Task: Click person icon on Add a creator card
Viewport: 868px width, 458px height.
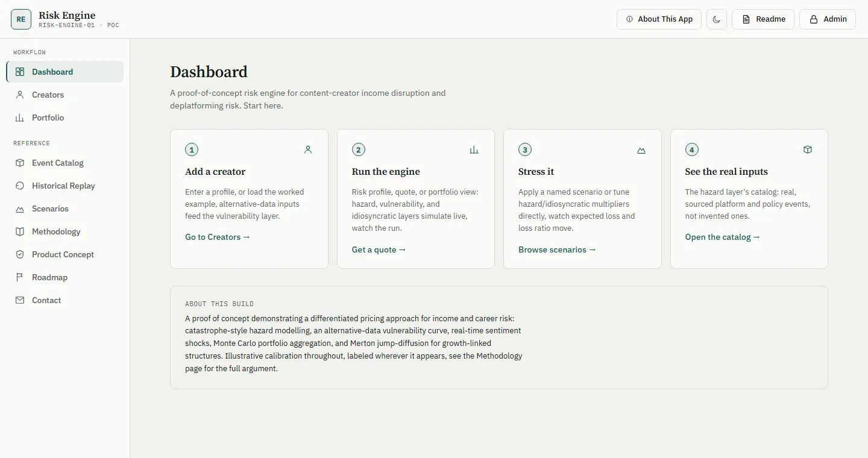Action: (x=308, y=149)
